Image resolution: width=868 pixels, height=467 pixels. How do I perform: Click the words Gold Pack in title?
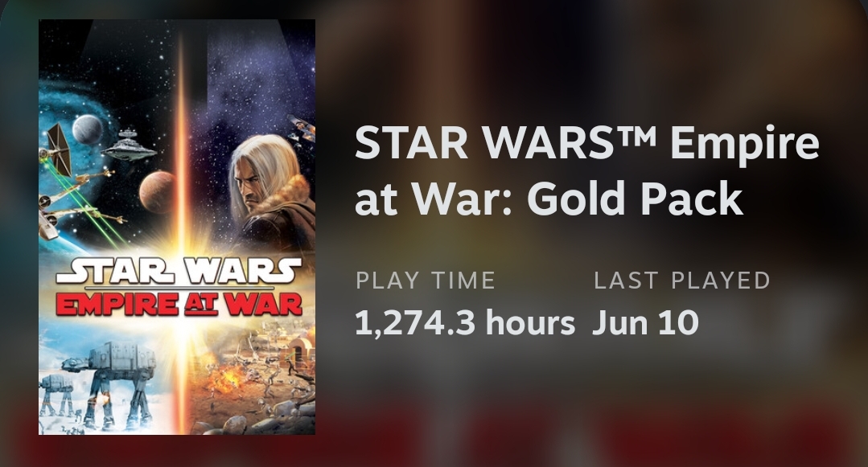coord(635,198)
